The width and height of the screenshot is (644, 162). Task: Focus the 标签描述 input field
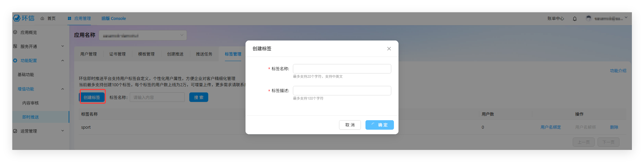pyautogui.click(x=342, y=91)
